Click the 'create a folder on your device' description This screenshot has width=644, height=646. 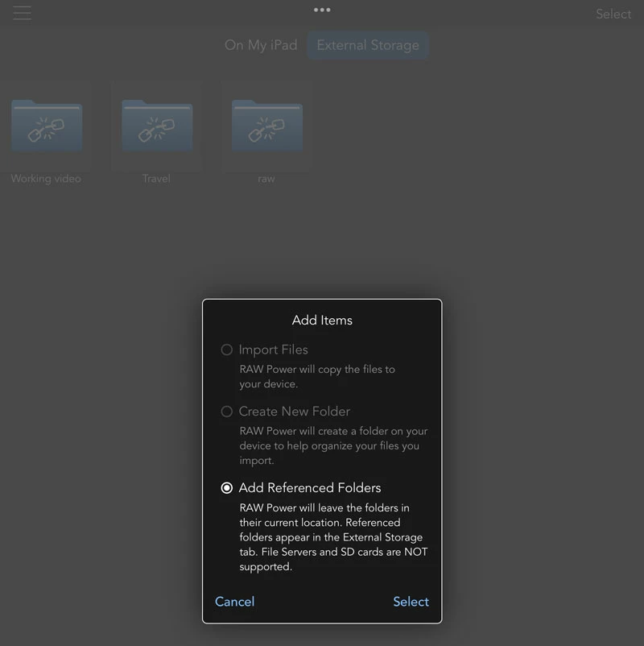(x=333, y=445)
